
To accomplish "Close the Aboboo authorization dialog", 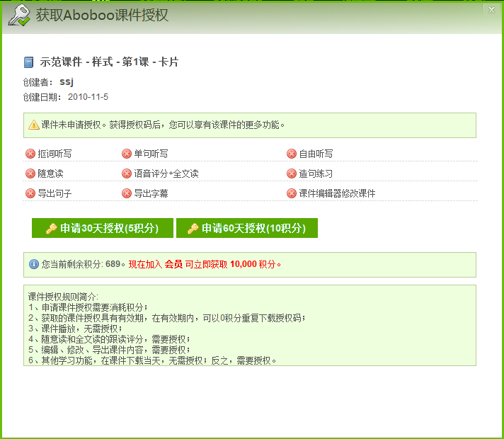I will (491, 10).
